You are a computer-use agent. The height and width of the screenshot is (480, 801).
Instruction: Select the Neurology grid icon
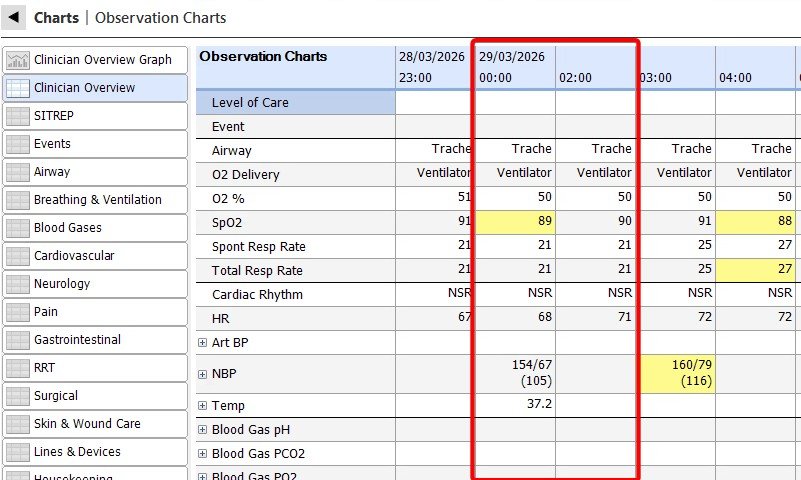pyautogui.click(x=18, y=284)
